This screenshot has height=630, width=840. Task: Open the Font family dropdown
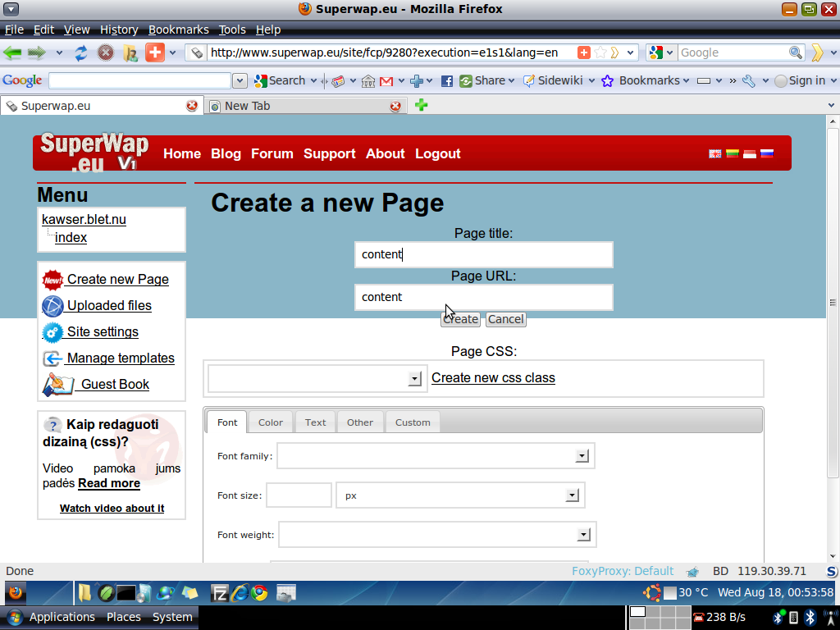pyautogui.click(x=582, y=456)
